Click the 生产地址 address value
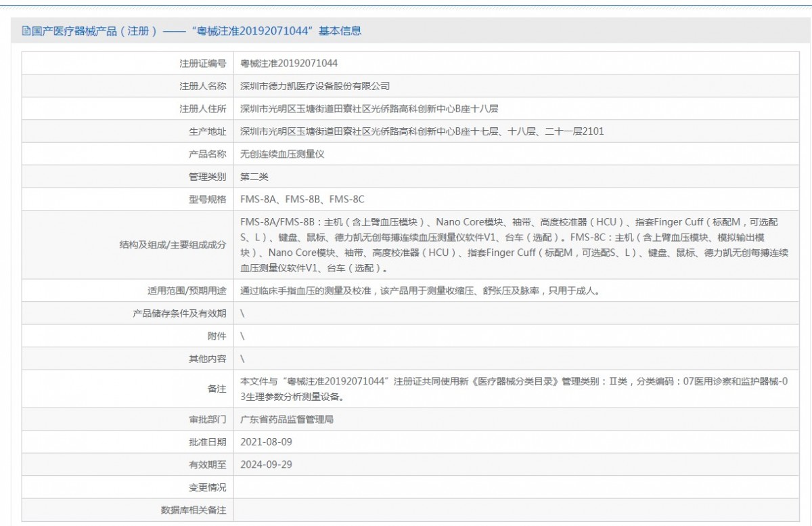Image resolution: width=812 pixels, height=526 pixels. (422, 131)
